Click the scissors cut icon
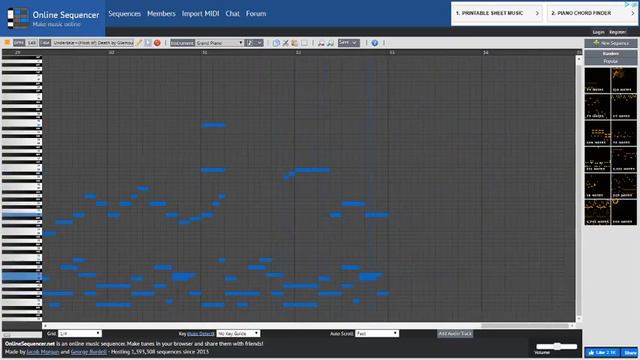 285,43
